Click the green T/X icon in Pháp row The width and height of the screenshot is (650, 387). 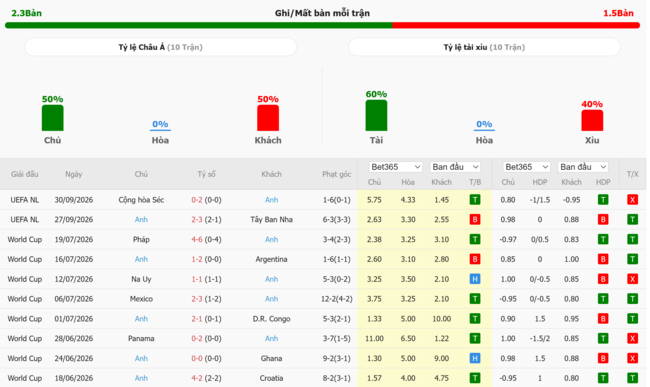[632, 239]
